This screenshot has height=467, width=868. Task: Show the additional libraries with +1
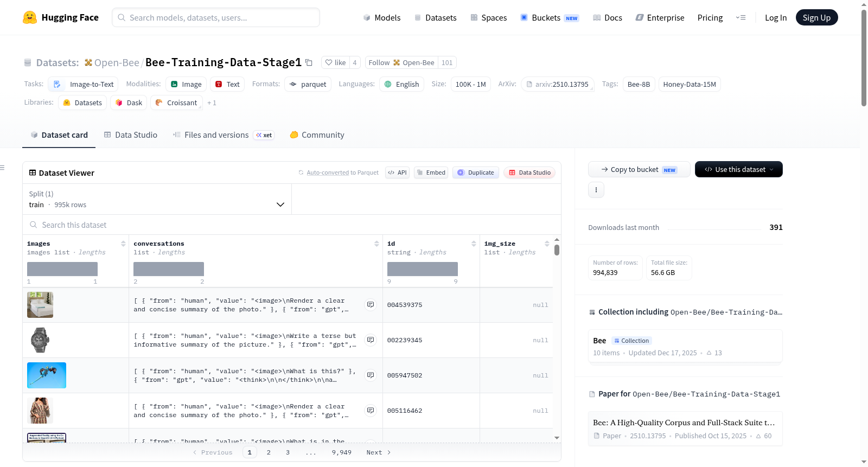coord(212,103)
